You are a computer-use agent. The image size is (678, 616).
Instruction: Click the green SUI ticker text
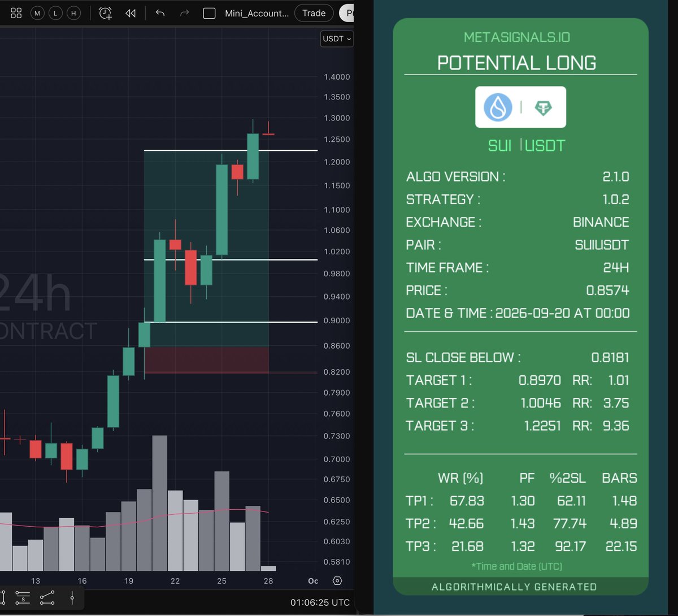tap(499, 146)
